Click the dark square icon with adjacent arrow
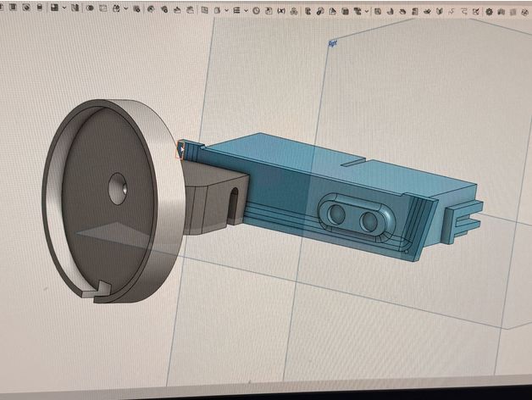The image size is (532, 400). click(54, 8)
